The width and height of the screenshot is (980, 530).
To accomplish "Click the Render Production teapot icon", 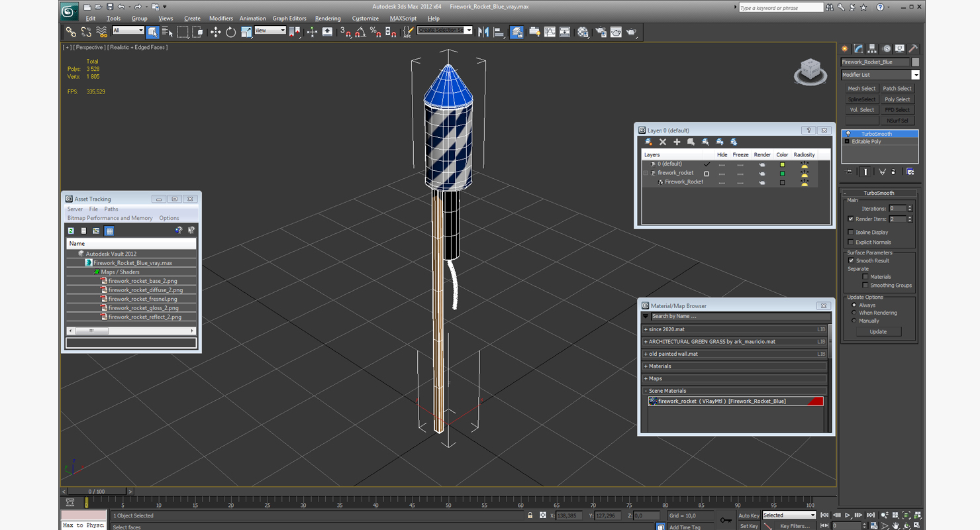I will click(x=632, y=32).
